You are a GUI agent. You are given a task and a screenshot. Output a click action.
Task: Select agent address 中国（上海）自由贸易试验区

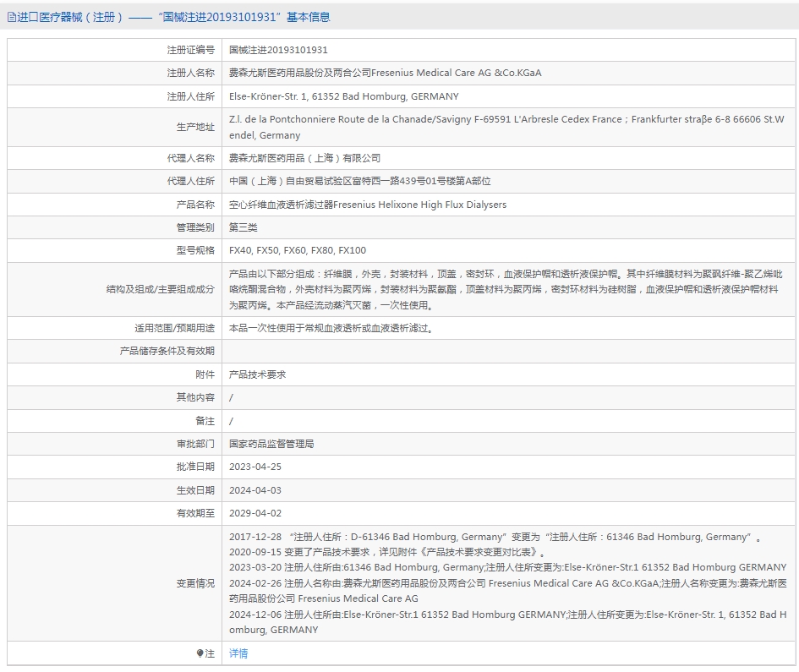point(359,181)
